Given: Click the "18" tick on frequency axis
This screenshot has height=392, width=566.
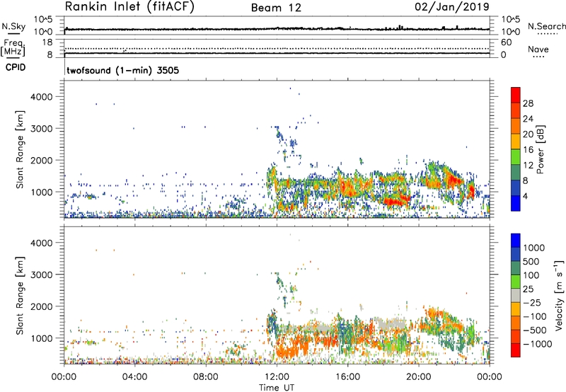Looking at the screenshot, I should (47, 42).
